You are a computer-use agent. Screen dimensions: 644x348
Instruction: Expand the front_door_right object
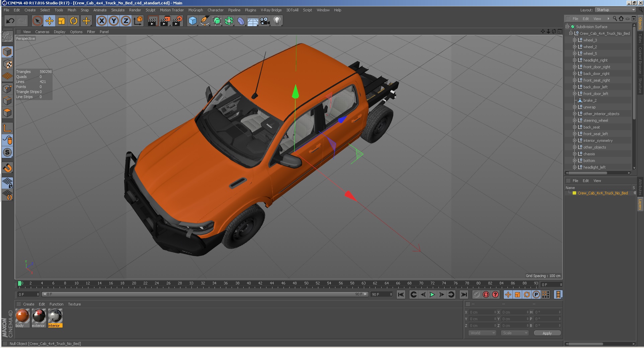tap(575, 67)
